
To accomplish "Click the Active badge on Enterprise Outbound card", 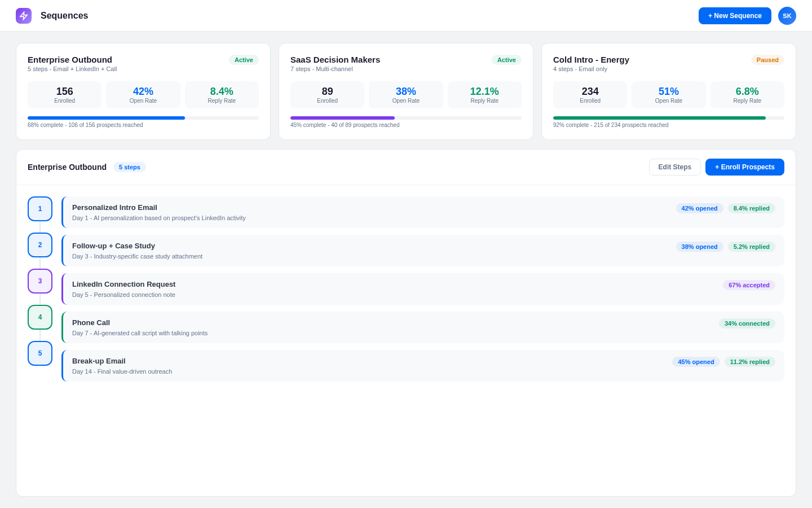I will click(244, 60).
